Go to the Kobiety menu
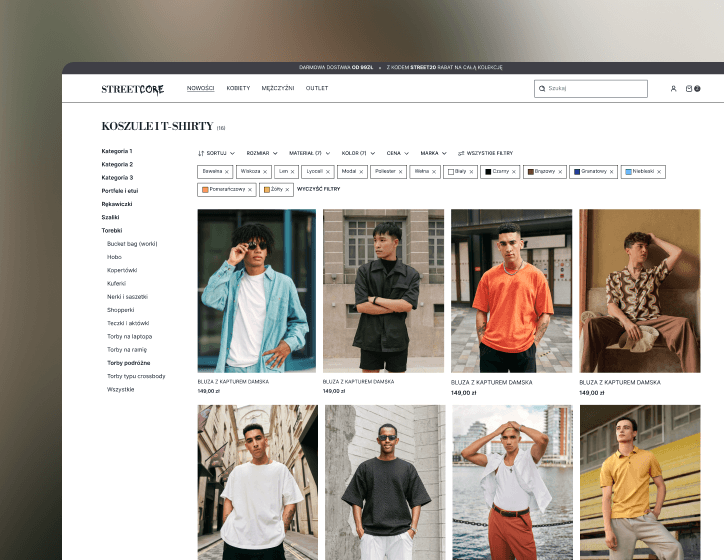This screenshot has width=724, height=560. (x=238, y=88)
